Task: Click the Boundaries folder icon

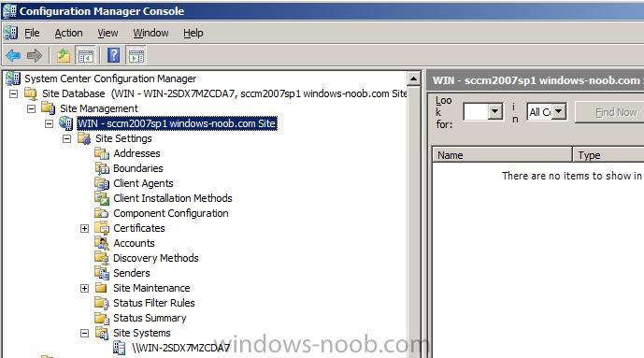Action: [x=102, y=168]
